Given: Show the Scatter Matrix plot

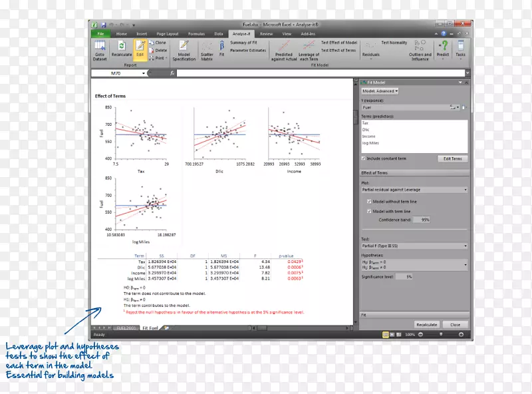Looking at the screenshot, I should point(207,51).
